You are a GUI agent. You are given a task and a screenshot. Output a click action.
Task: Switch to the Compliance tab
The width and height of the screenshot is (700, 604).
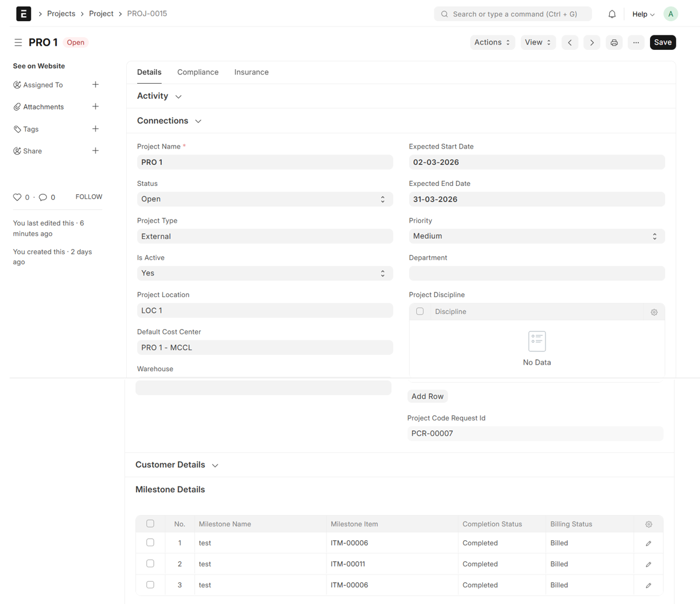(x=198, y=72)
